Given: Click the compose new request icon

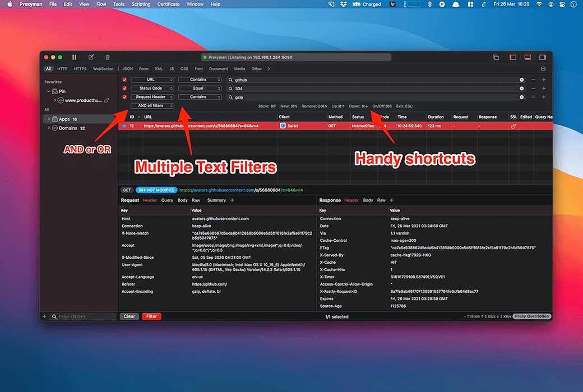Looking at the screenshot, I should click(x=91, y=57).
